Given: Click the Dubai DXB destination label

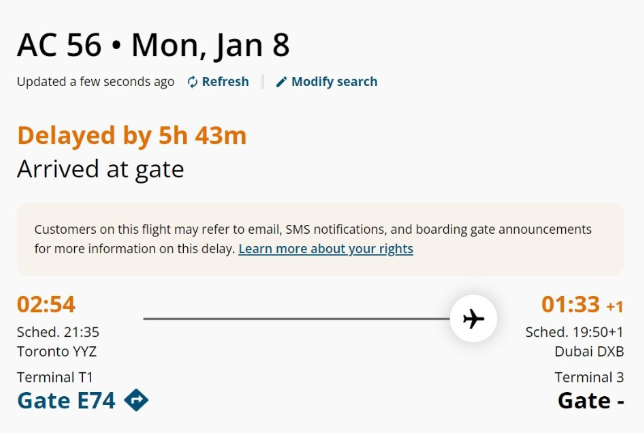Looking at the screenshot, I should click(589, 351).
